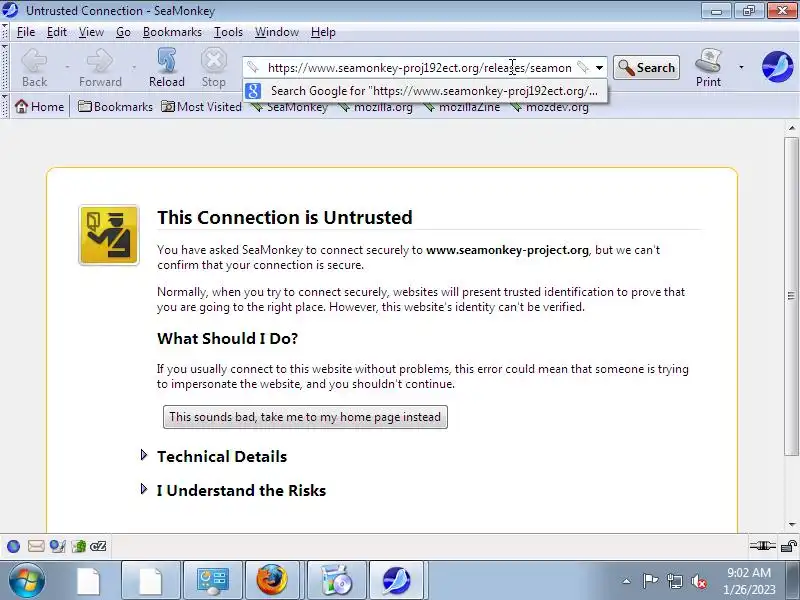
Task: Open the installer disc taskbar icon
Action: click(x=336, y=580)
